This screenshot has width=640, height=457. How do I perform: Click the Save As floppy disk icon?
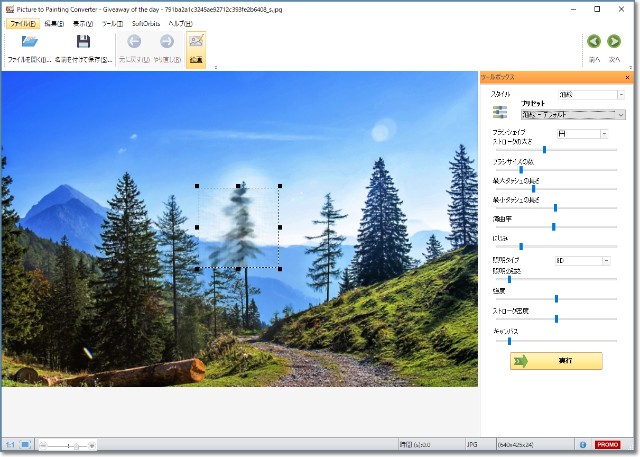(x=84, y=43)
